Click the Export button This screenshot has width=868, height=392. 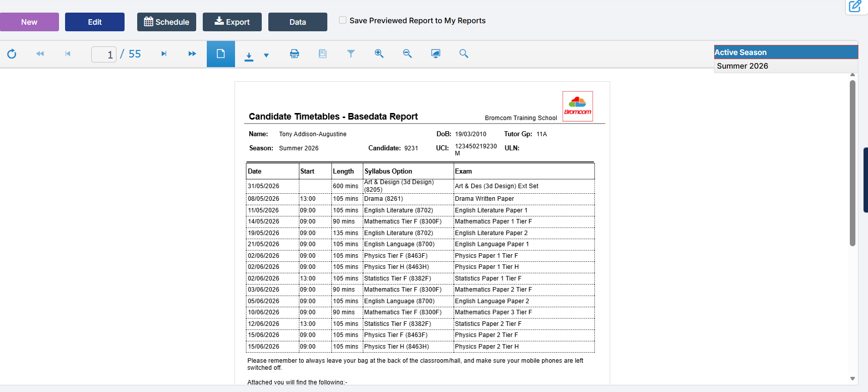coord(232,22)
